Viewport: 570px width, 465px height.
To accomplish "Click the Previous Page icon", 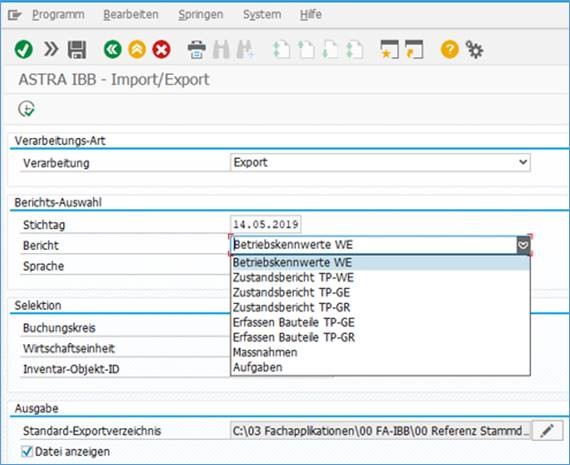I will tap(306, 50).
